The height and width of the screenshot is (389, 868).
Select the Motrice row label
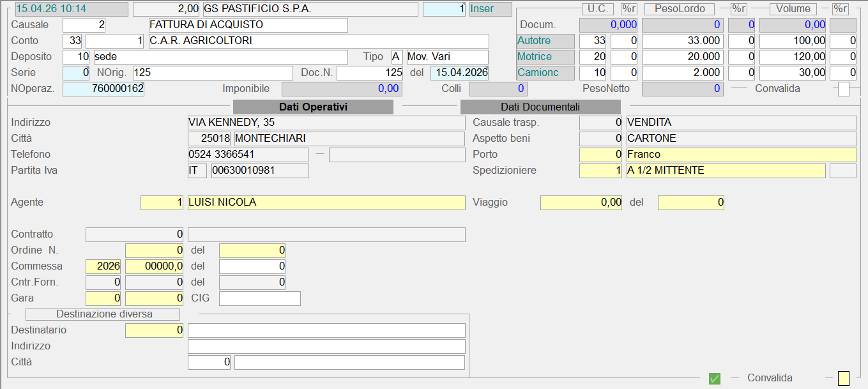545,57
